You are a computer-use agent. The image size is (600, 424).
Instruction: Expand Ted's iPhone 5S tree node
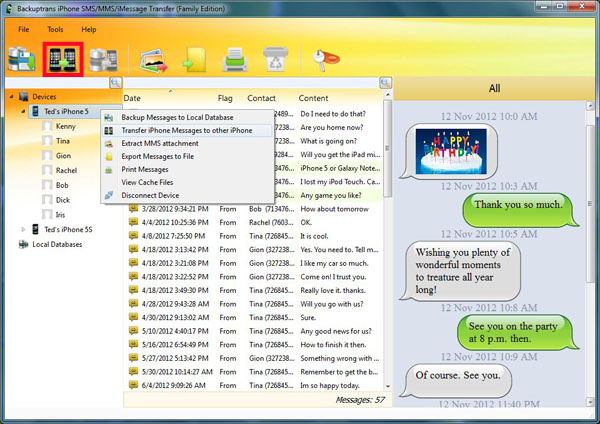23,230
